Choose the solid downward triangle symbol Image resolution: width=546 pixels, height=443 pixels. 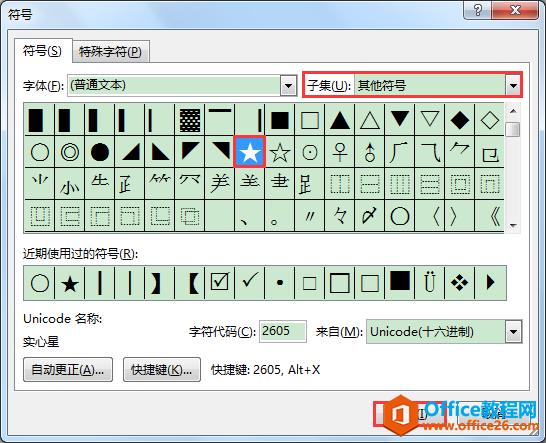(x=400, y=120)
